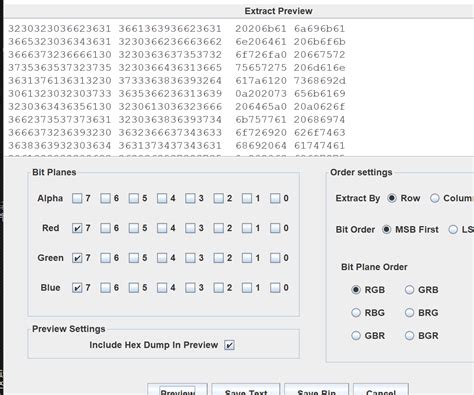
Task: Select GRB bit plane order
Action: click(409, 290)
